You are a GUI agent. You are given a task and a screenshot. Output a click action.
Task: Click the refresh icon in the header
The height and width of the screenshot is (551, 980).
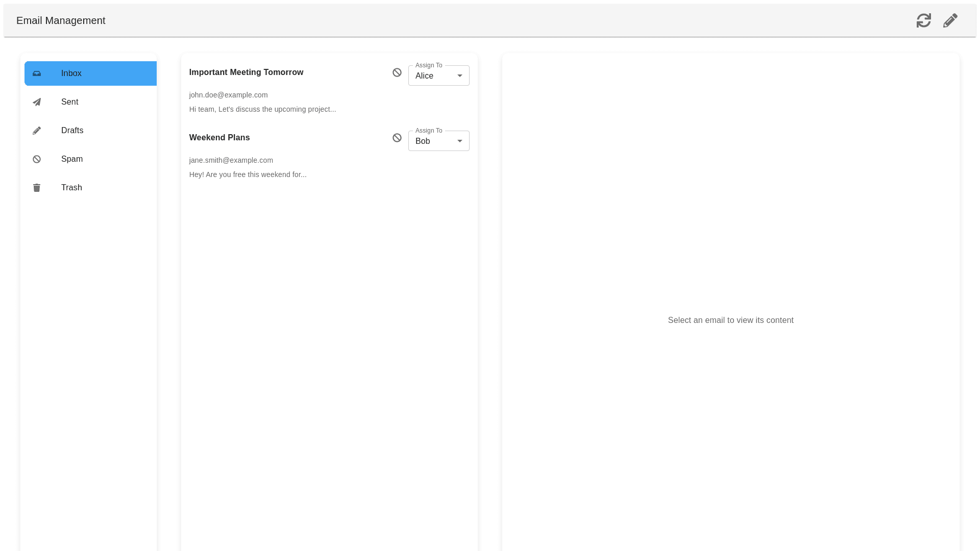pyautogui.click(x=923, y=20)
